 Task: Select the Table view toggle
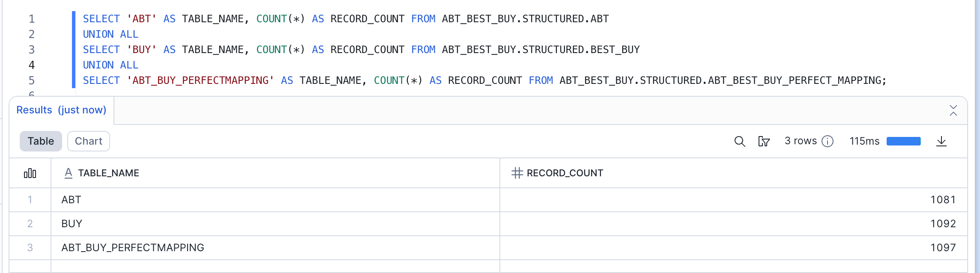[x=41, y=141]
